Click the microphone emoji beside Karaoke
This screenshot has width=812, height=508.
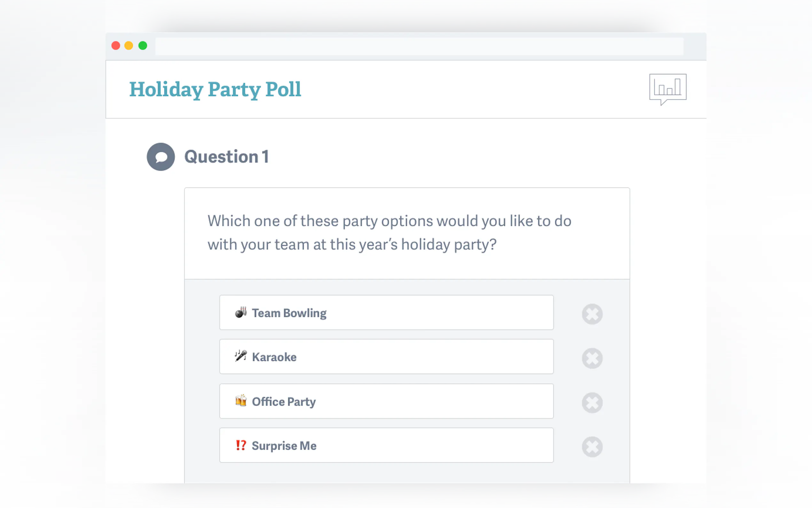point(241,356)
